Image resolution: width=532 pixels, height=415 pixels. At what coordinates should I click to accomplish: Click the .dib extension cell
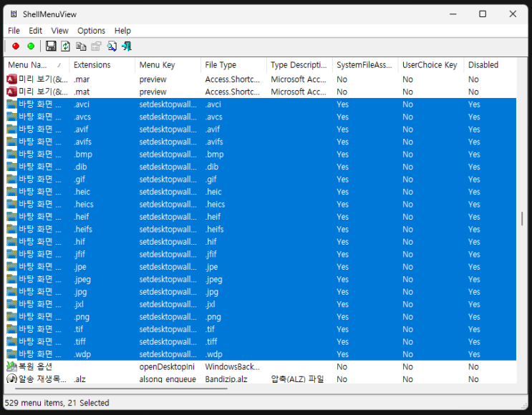tap(80, 167)
